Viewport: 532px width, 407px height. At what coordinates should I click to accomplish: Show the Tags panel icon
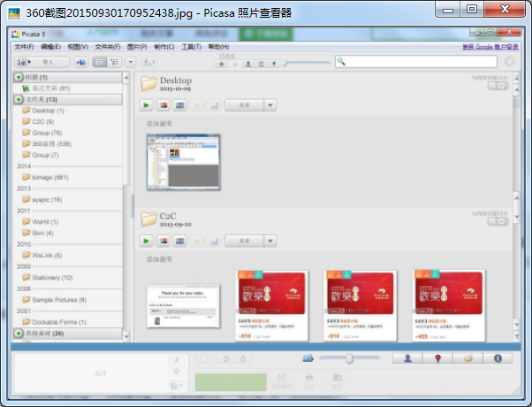pyautogui.click(x=467, y=358)
